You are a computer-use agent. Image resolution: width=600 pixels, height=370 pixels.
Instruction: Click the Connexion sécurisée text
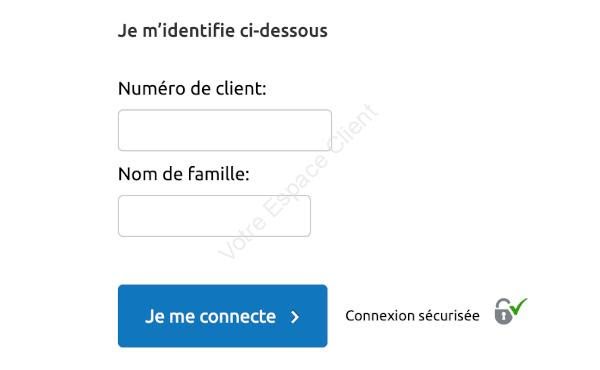(x=412, y=316)
